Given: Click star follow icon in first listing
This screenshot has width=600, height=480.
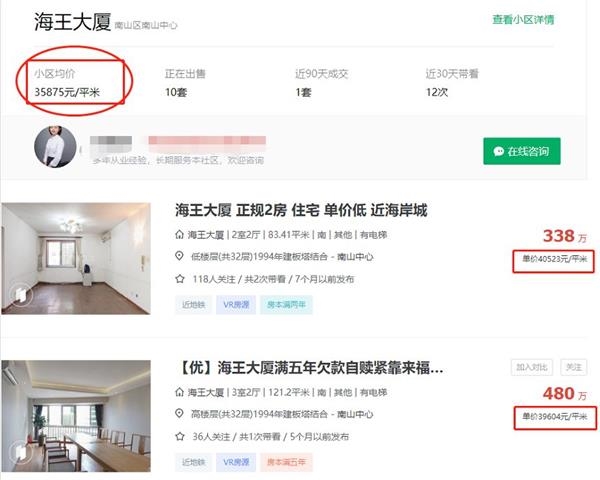Looking at the screenshot, I should click(x=179, y=278).
